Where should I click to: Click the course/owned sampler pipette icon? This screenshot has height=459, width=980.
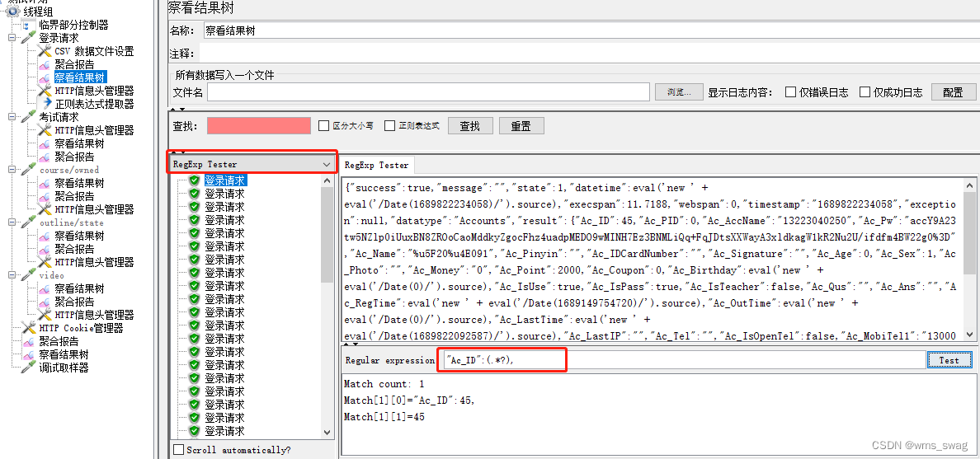tap(29, 169)
